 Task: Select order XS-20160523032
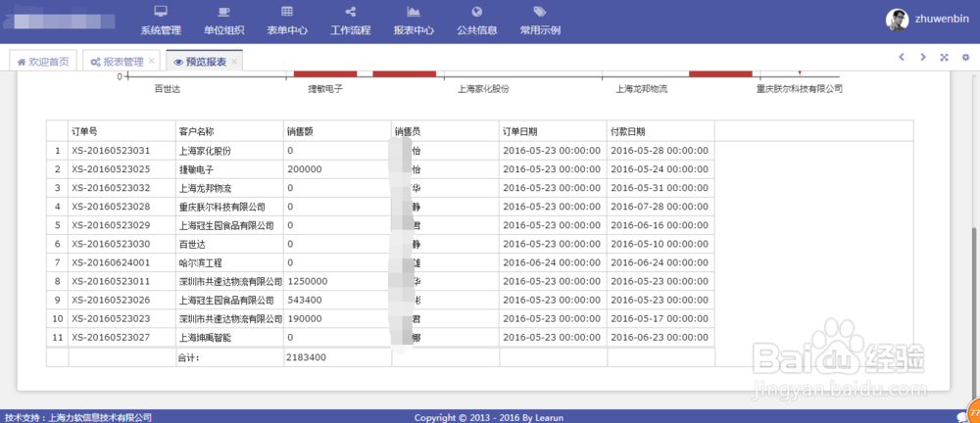(x=111, y=188)
